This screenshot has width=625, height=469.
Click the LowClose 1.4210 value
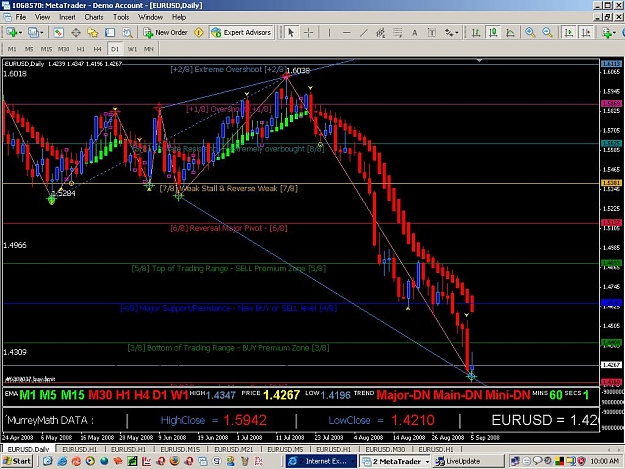(413, 420)
